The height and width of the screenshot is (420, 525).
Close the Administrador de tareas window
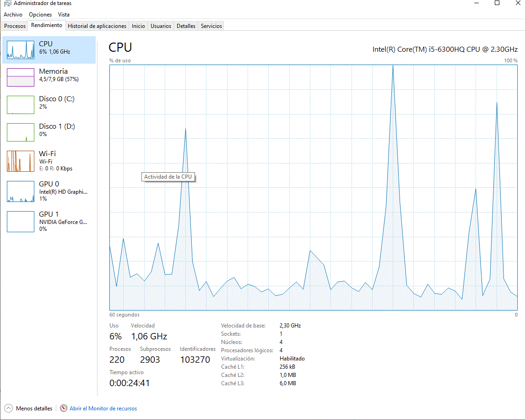point(518,3)
